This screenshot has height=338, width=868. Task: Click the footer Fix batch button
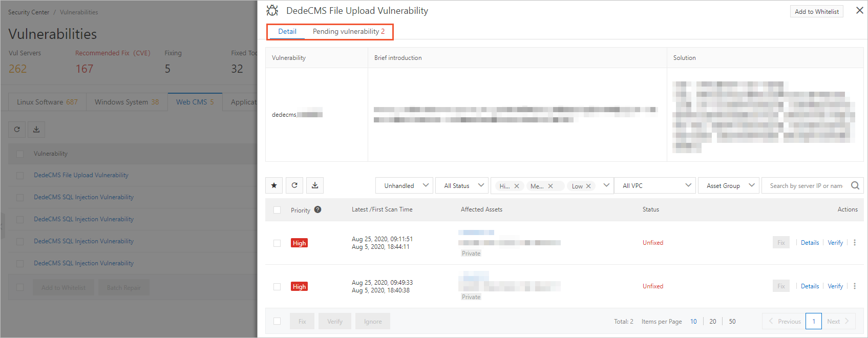coord(302,321)
